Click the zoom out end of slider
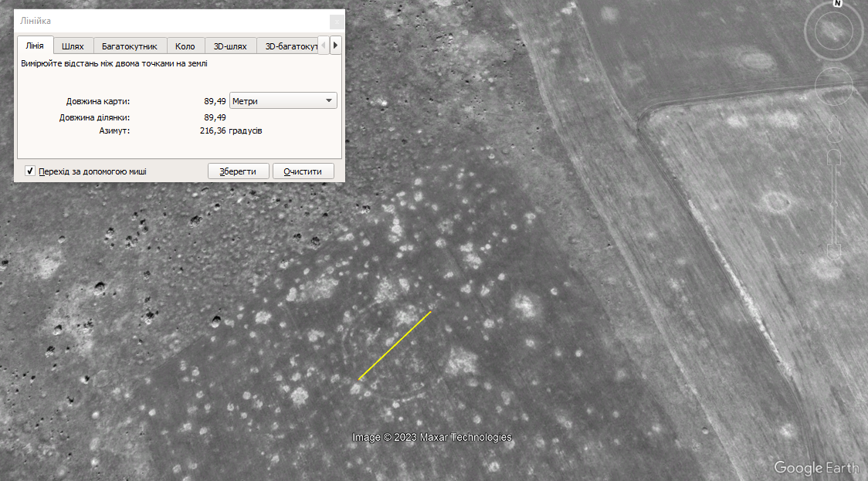 (x=834, y=252)
